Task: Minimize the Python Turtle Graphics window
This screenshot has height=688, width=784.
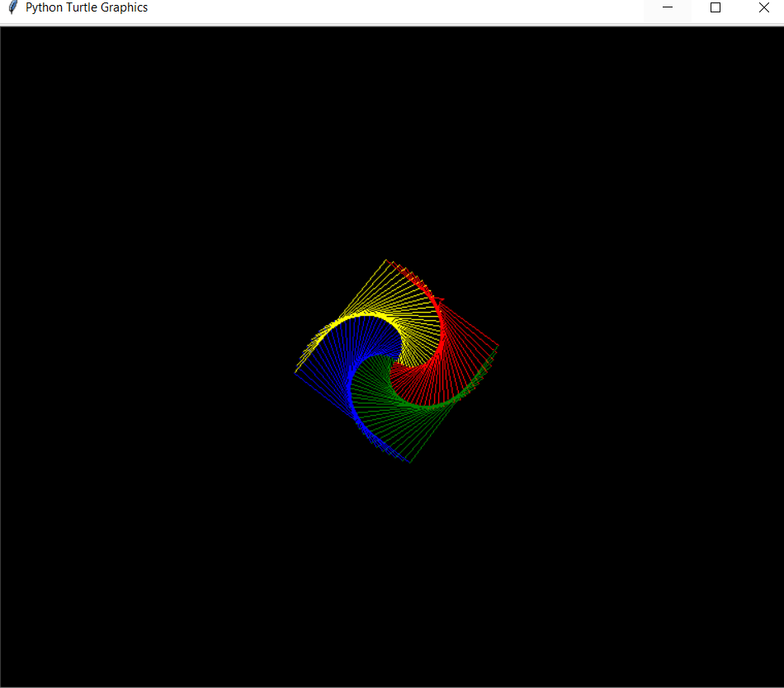Action: click(668, 7)
